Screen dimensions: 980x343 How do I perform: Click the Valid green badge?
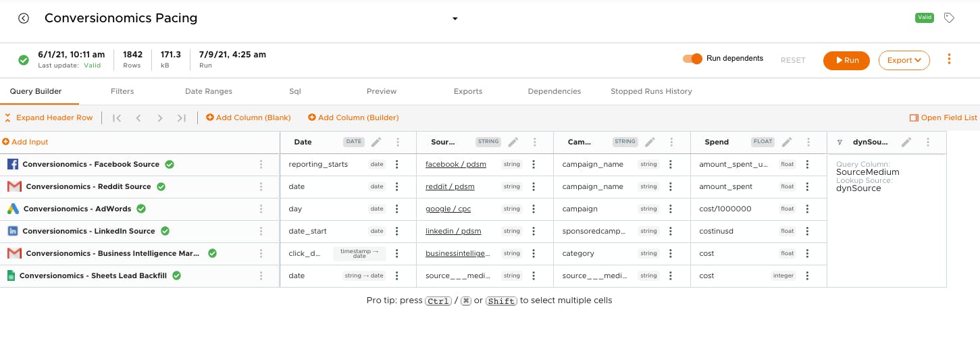924,18
